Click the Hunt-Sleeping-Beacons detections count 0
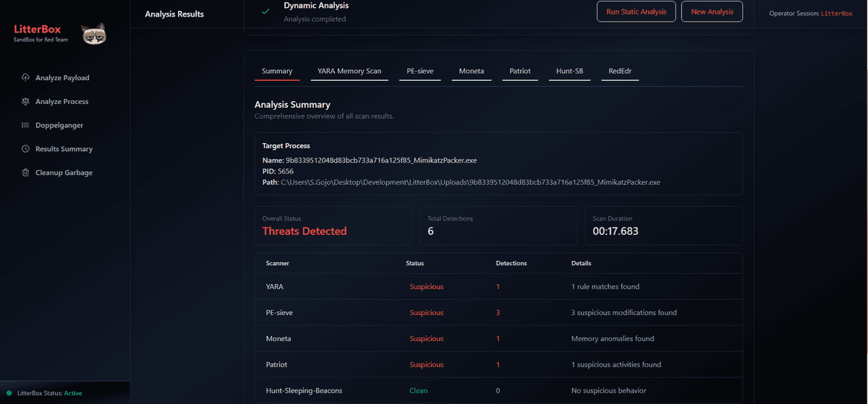Screen dimensions: 868x404 click(498, 391)
